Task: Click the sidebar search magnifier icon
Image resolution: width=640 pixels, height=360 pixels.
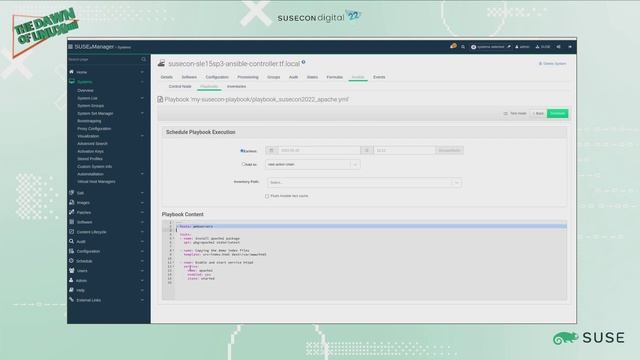Action: tap(143, 60)
